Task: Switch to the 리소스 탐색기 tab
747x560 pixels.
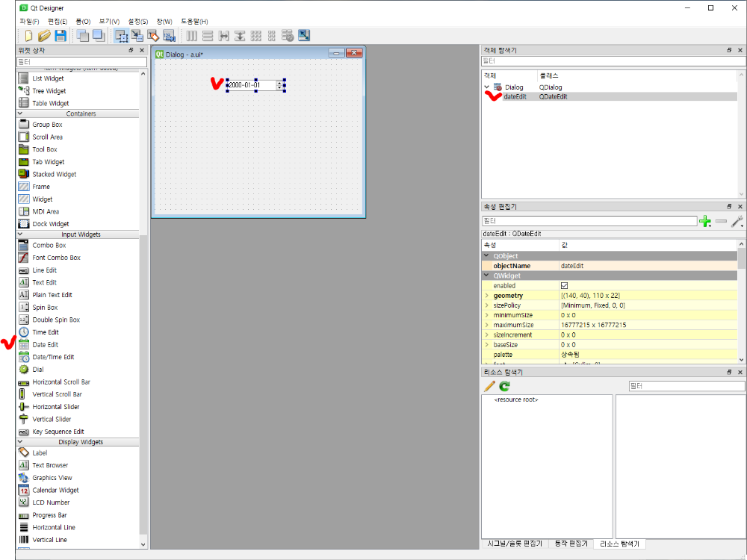Action: tap(619, 544)
